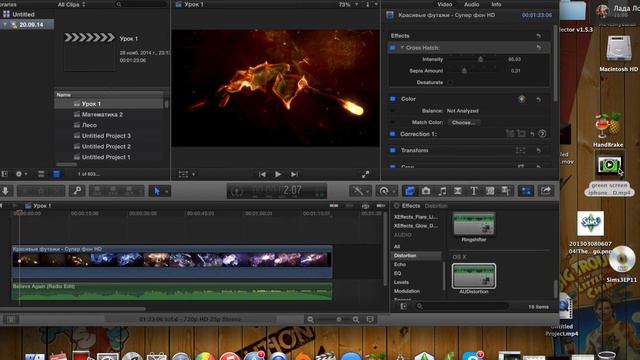Select the Levels effects category
This screenshot has width=640, height=360.
(x=401, y=282)
